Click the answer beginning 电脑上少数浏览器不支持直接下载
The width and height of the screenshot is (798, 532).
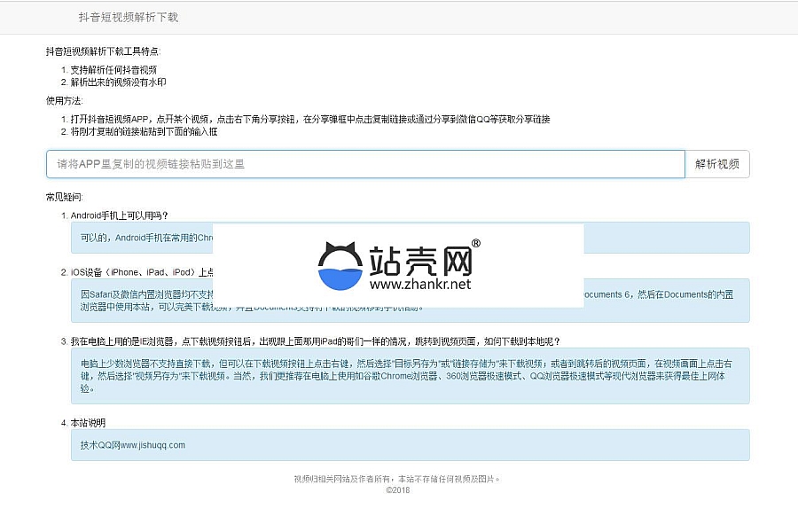pyautogui.click(x=411, y=376)
